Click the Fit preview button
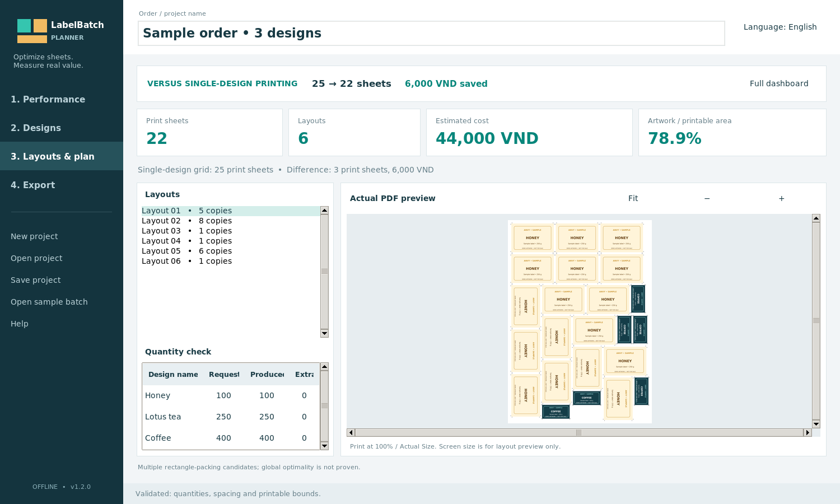This screenshot has height=504, width=840. pos(633,198)
